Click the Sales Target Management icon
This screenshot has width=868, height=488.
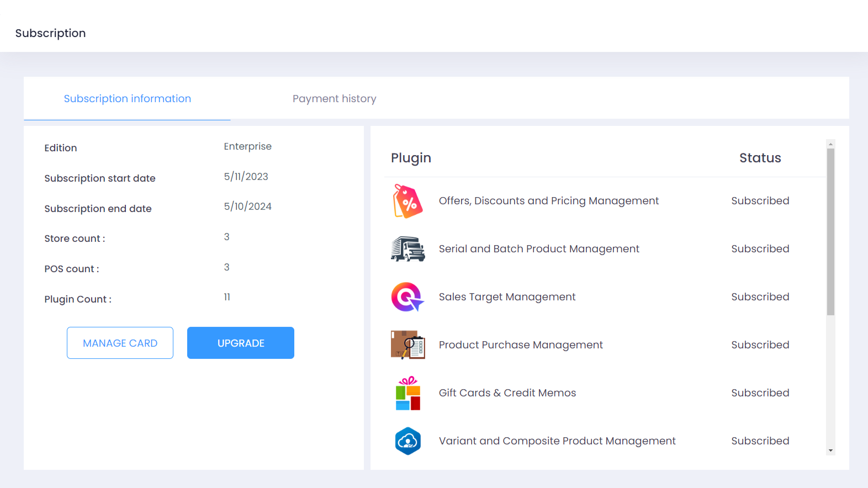(x=407, y=297)
